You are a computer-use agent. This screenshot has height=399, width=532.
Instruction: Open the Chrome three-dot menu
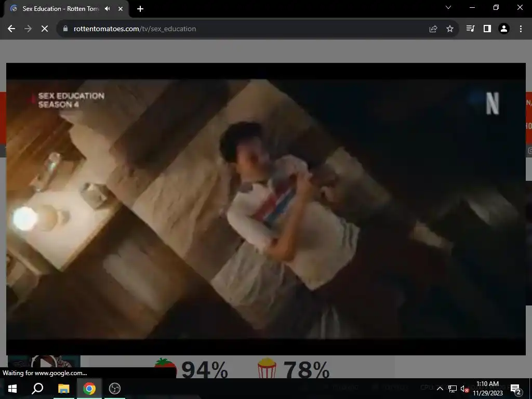(521, 29)
